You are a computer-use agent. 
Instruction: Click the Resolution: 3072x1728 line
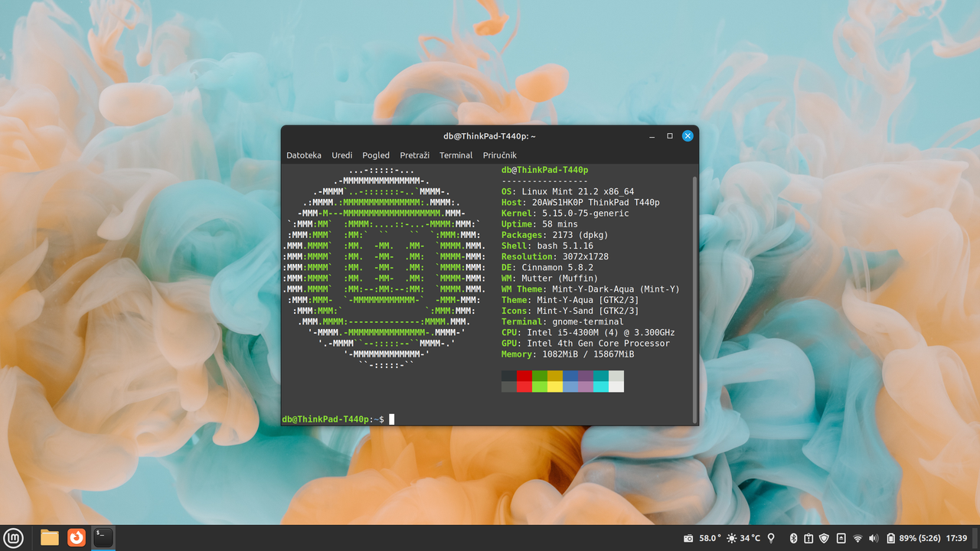(x=555, y=256)
